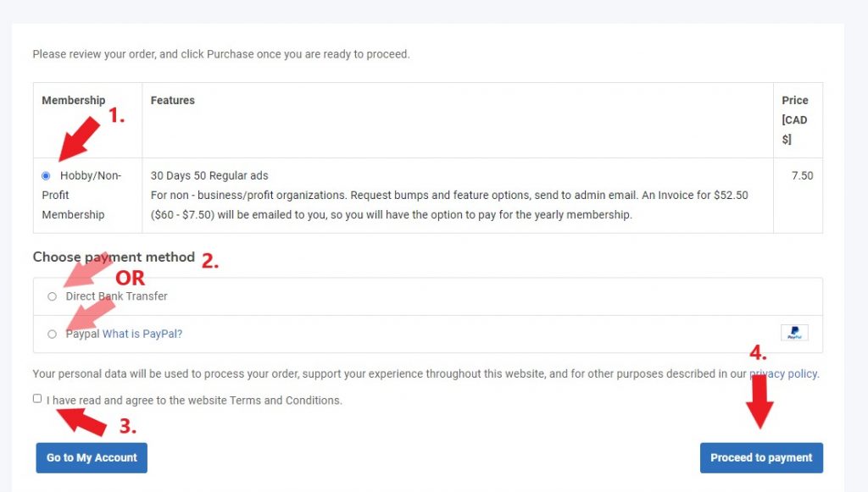The width and height of the screenshot is (868, 492).
Task: Open the What is PayPal? link
Action: pyautogui.click(x=142, y=334)
